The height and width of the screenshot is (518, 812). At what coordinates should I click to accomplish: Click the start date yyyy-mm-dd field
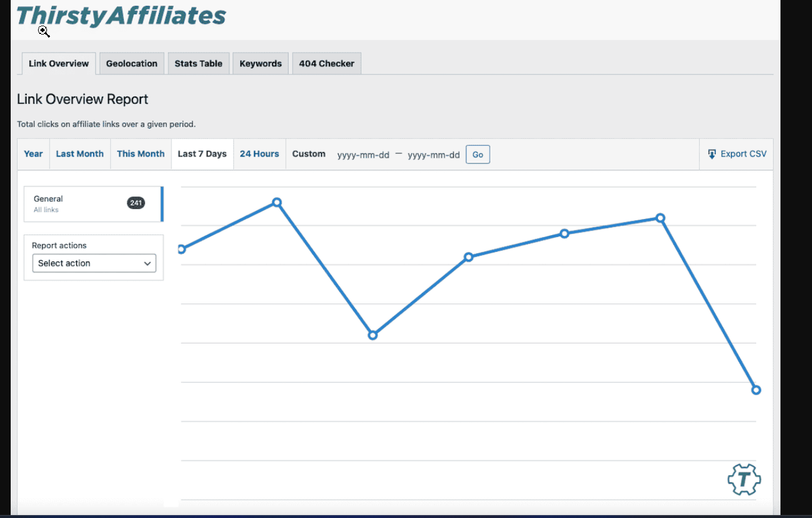click(363, 155)
